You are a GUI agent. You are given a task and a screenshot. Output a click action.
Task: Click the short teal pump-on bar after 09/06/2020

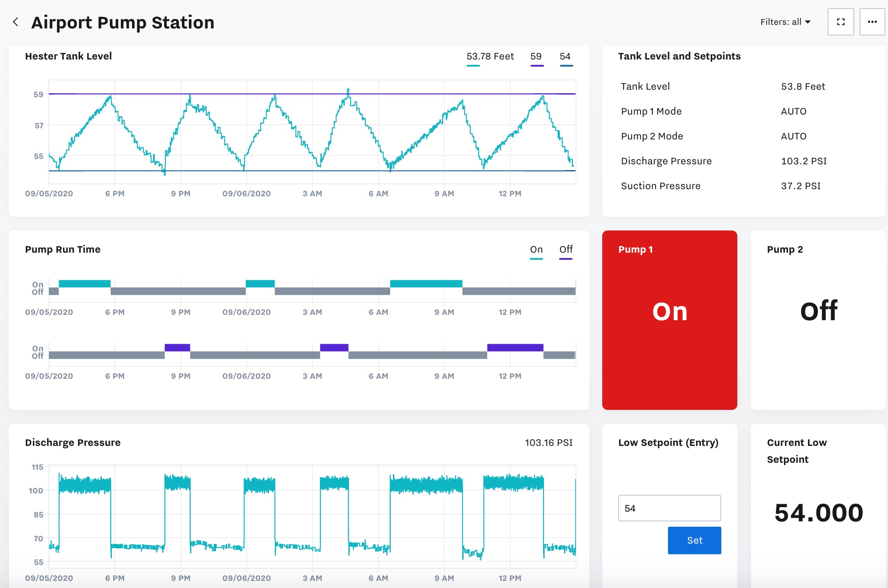[260, 283]
